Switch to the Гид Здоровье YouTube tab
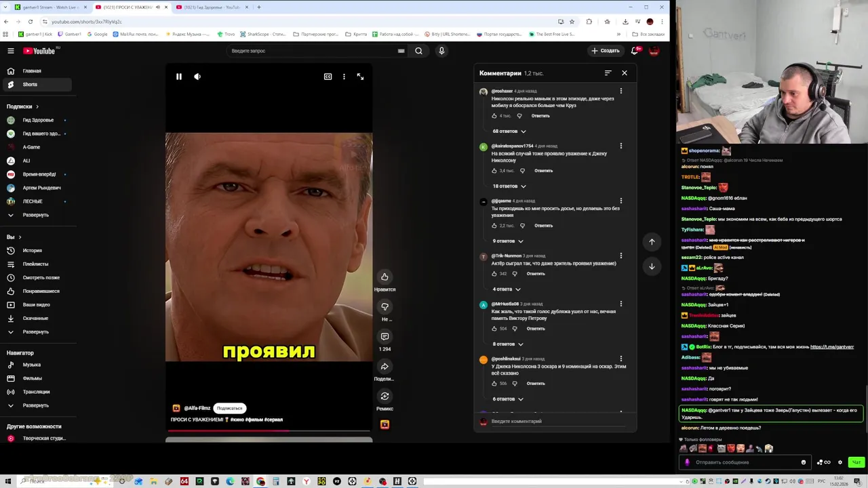 tap(212, 7)
